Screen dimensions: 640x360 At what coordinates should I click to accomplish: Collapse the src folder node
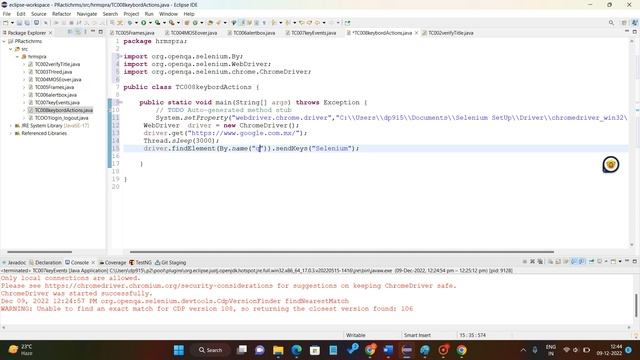[11, 49]
